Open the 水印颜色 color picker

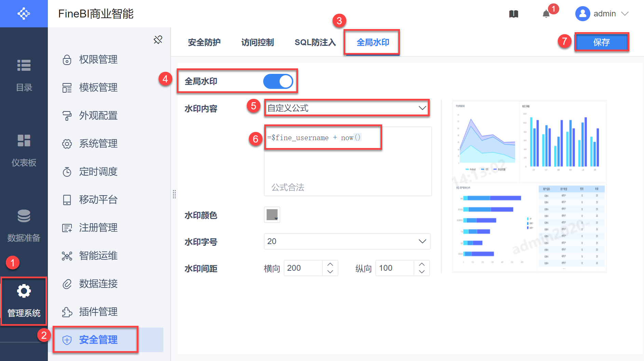click(272, 215)
